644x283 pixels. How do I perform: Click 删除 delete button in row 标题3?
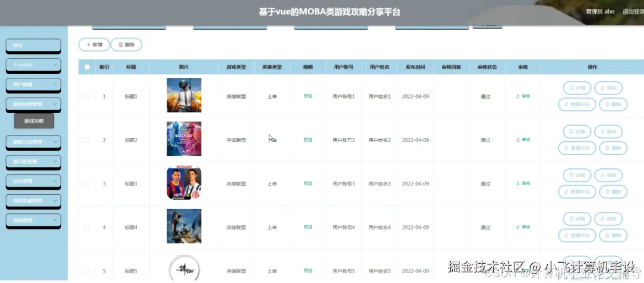click(x=613, y=192)
